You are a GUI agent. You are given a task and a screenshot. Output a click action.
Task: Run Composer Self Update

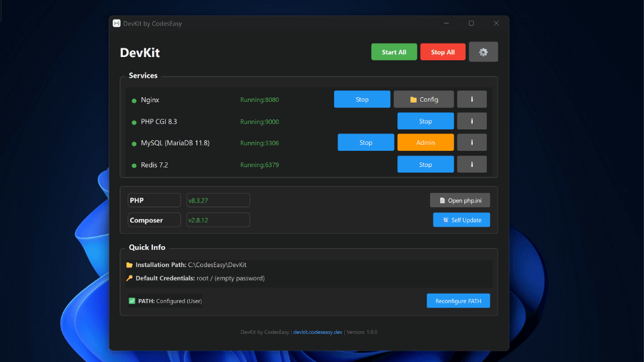tap(462, 220)
